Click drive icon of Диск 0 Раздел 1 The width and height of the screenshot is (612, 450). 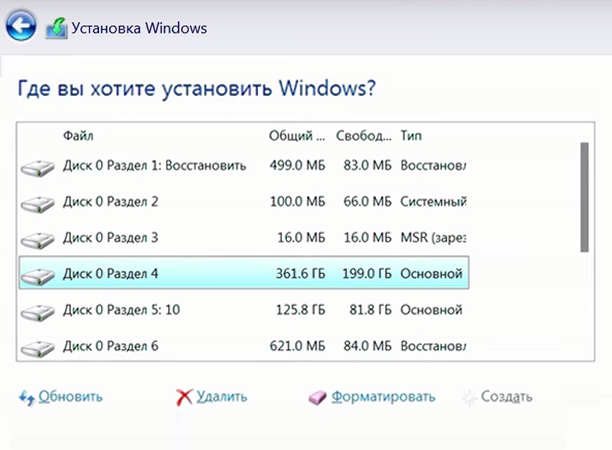[37, 168]
